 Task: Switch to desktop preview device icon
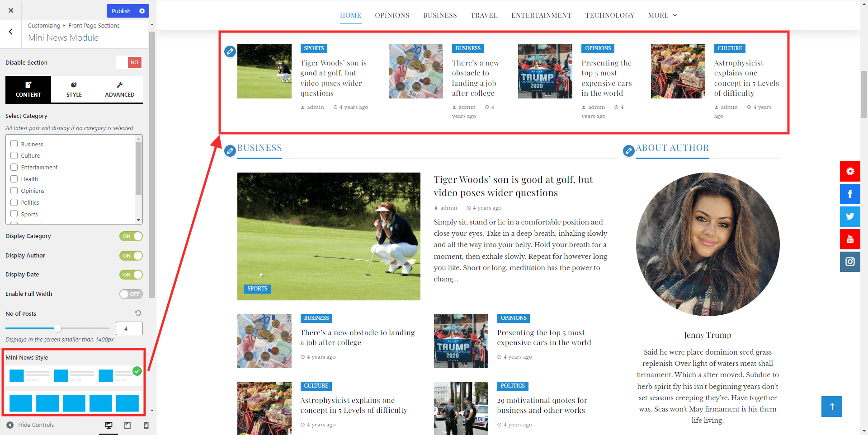(108, 426)
